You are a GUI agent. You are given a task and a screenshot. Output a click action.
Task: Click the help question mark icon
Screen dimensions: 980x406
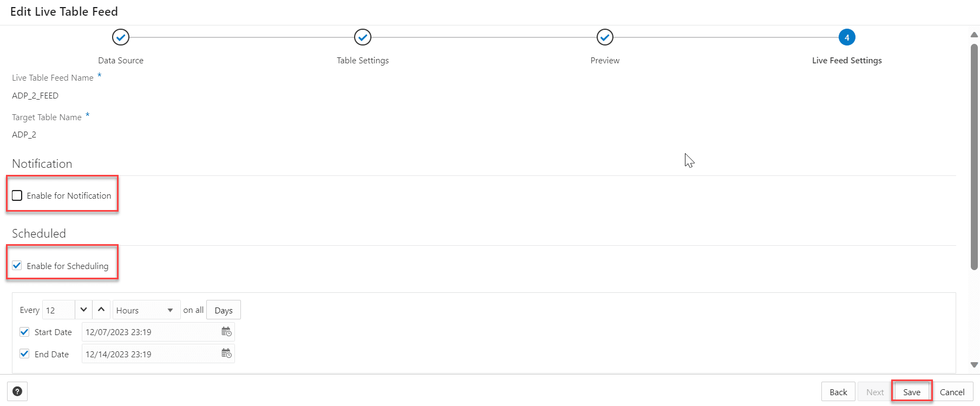click(17, 391)
